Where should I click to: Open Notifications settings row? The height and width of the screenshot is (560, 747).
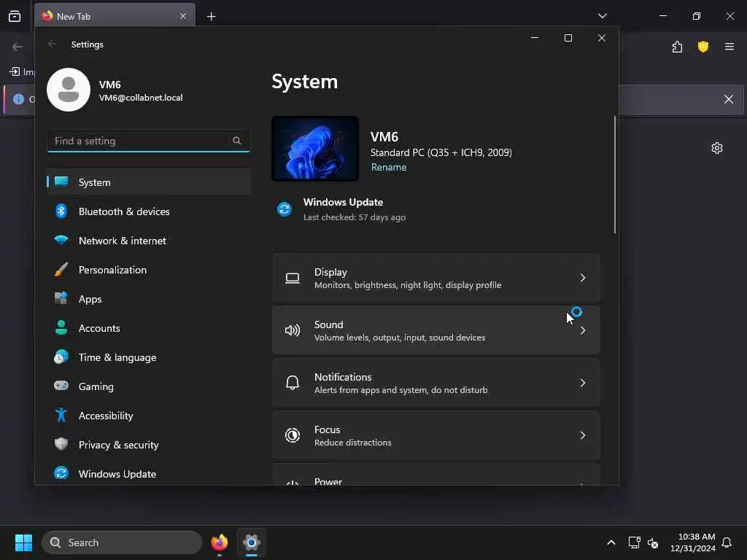pyautogui.click(x=436, y=383)
